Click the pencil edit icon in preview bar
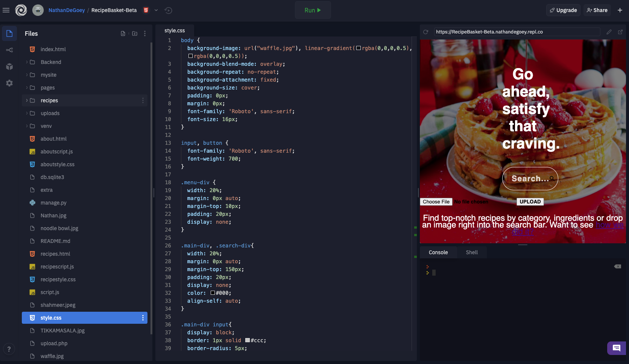 [609, 32]
